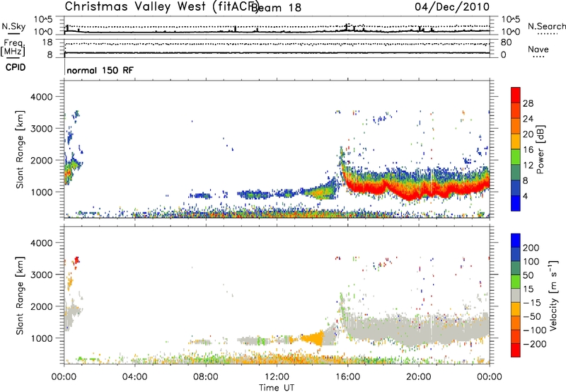Click the '18' tick of the frequency axis

47,42
